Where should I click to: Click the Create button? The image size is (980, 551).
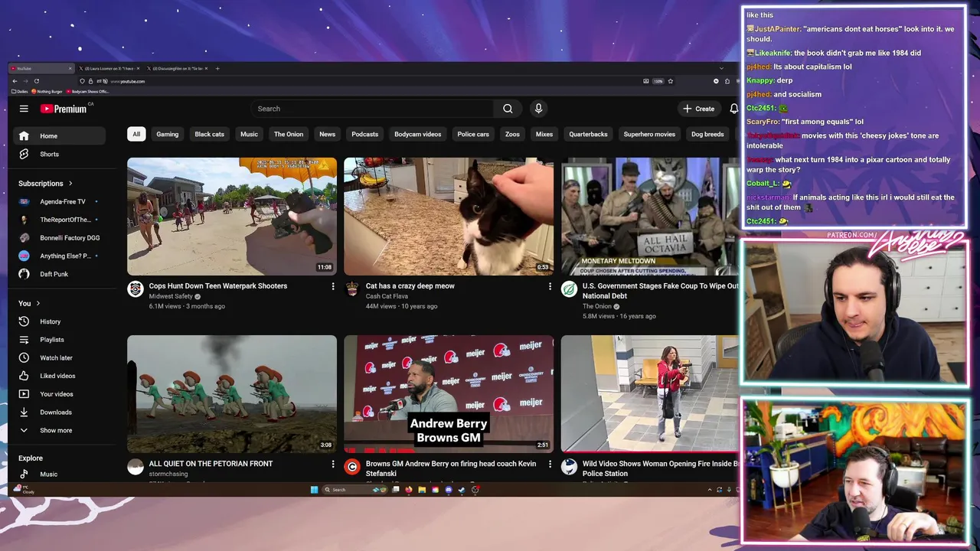point(699,109)
